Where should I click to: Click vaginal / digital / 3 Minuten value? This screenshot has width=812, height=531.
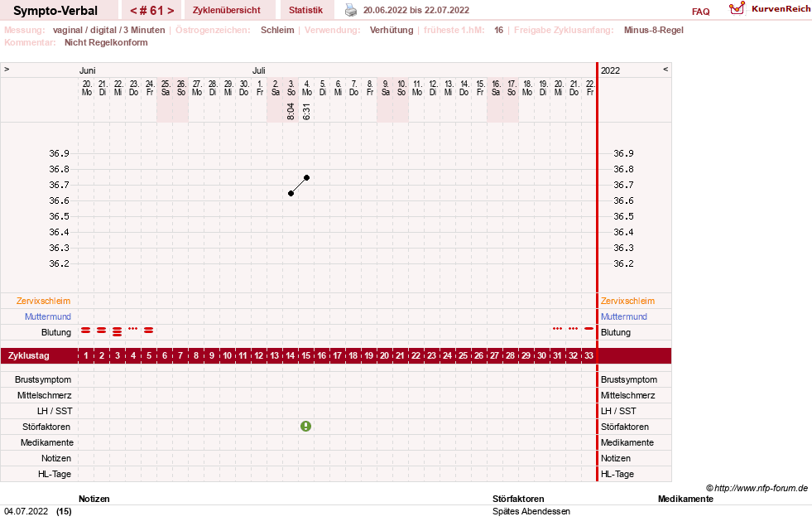(108, 30)
